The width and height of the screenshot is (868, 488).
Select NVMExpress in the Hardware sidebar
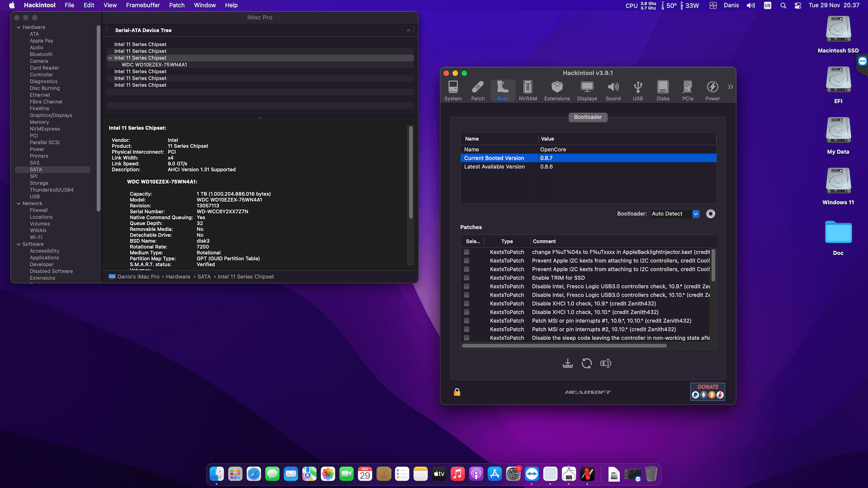coord(44,129)
